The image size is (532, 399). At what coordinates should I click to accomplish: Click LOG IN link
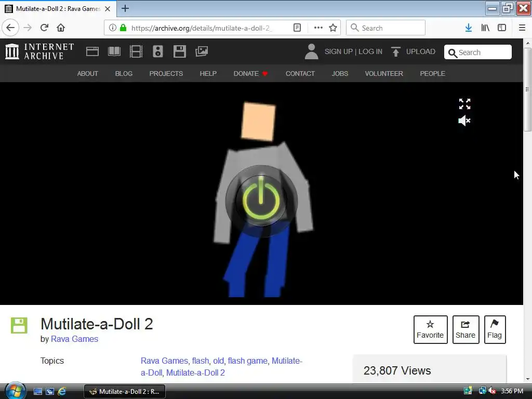[370, 51]
